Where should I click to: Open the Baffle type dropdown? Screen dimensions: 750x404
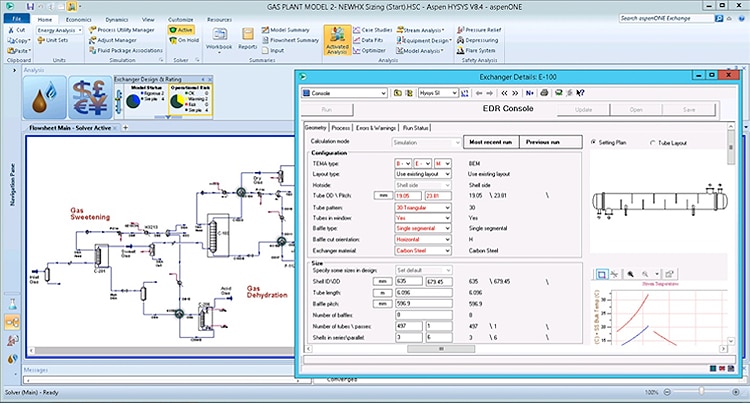coord(422,229)
